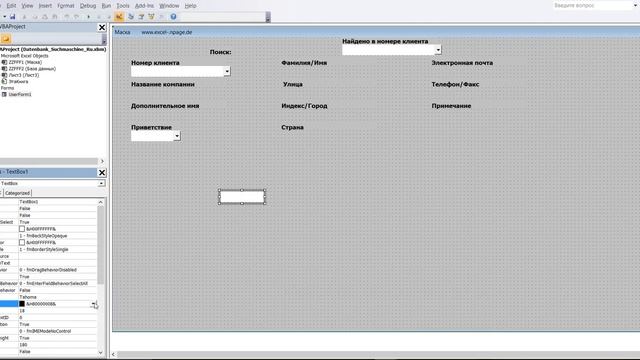The image size is (640, 360).
Task: Open the Run menu
Action: 106,6
